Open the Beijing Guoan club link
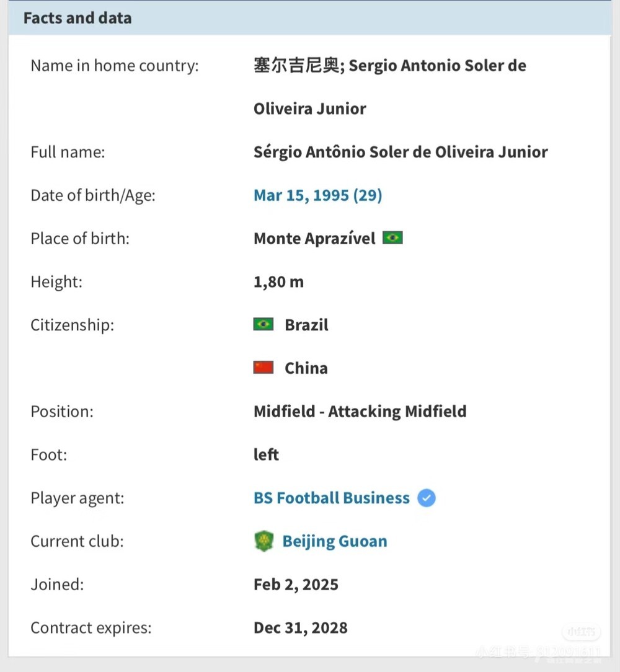 click(335, 541)
